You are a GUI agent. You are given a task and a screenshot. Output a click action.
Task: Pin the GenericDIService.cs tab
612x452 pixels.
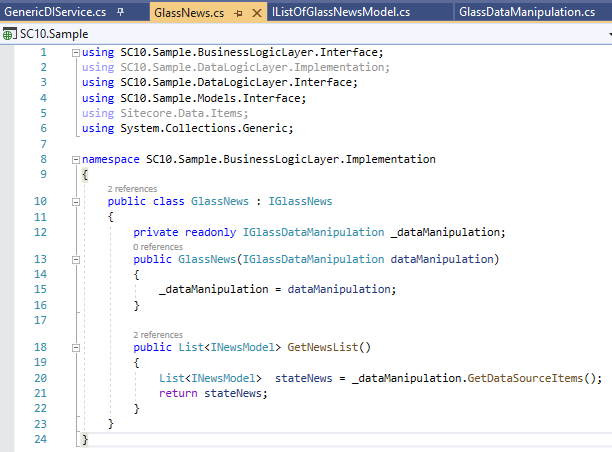click(x=121, y=12)
